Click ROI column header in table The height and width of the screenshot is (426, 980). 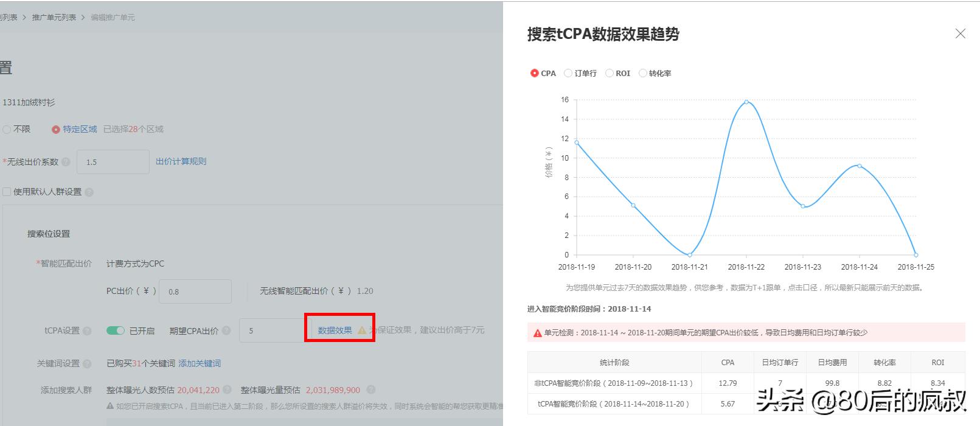(x=938, y=362)
